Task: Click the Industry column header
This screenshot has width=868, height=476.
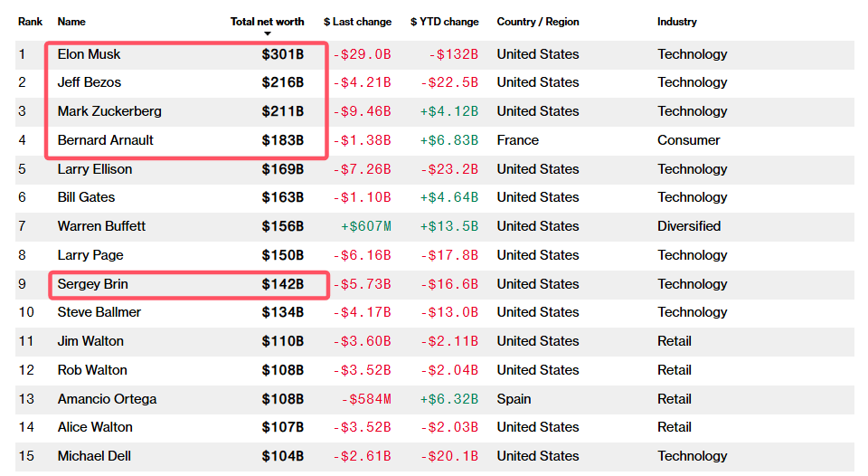Action: (677, 22)
